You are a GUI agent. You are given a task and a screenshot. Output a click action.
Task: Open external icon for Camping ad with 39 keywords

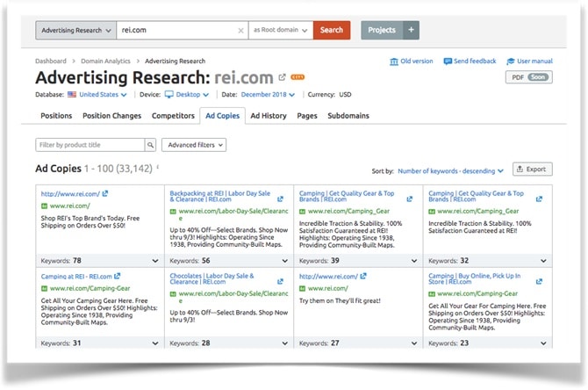(410, 199)
